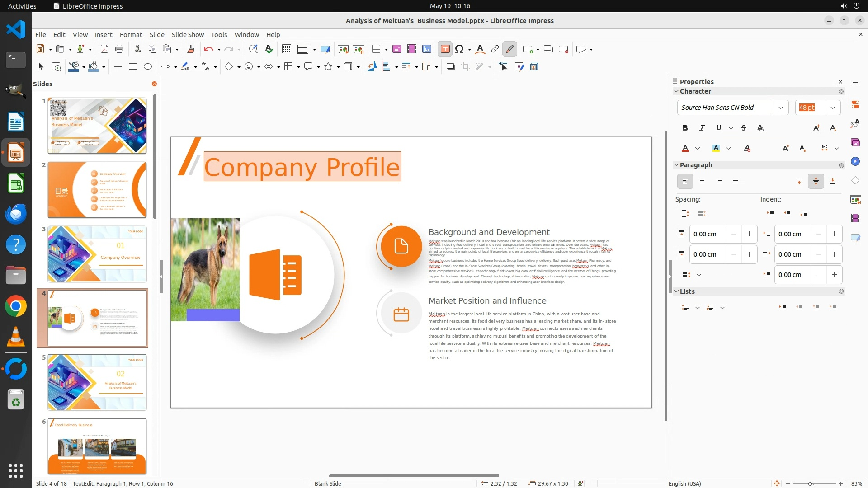Viewport: 868px width, 488px height.
Task: Select the Ellipse drawing tool
Action: (148, 67)
